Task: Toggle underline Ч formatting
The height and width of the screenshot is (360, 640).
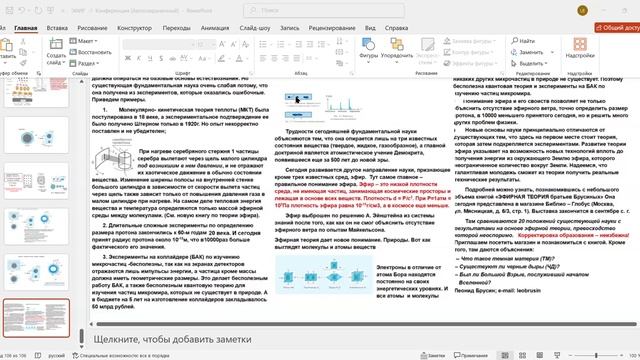Action: [x=150, y=59]
